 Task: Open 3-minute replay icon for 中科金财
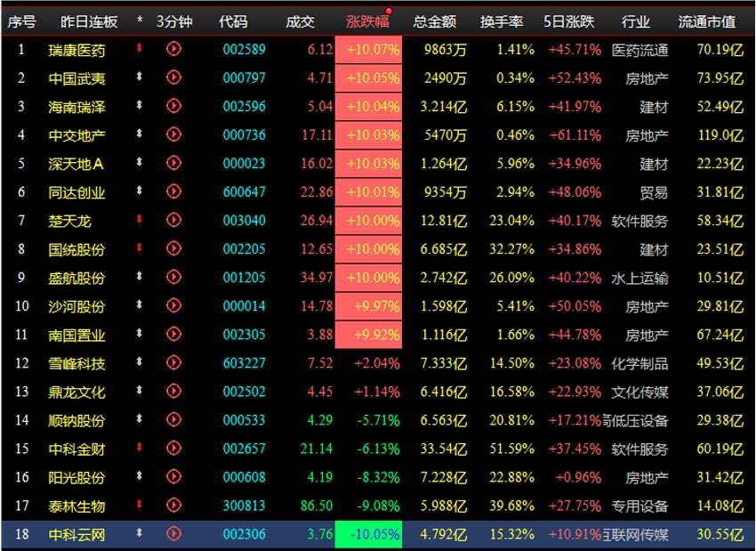[x=173, y=449]
